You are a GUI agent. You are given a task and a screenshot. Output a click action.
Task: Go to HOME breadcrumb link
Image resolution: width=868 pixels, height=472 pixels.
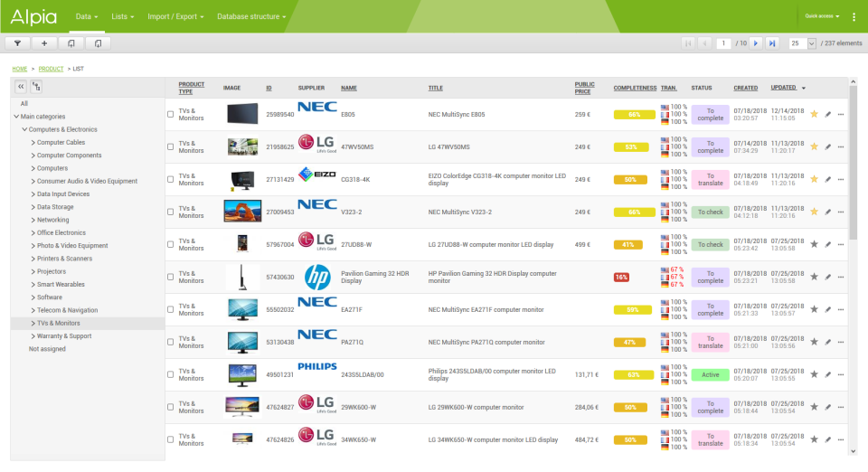click(x=19, y=69)
